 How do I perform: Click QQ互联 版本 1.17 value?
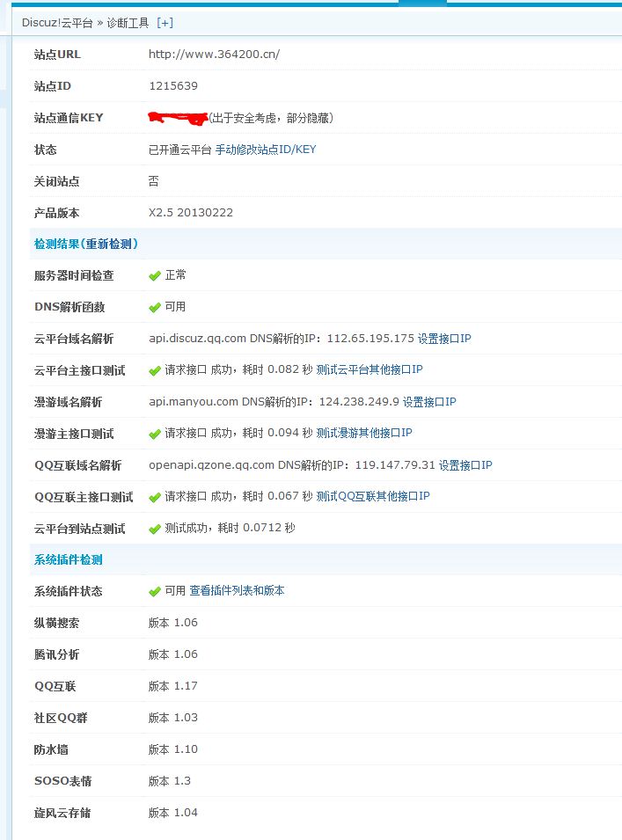[x=173, y=686]
